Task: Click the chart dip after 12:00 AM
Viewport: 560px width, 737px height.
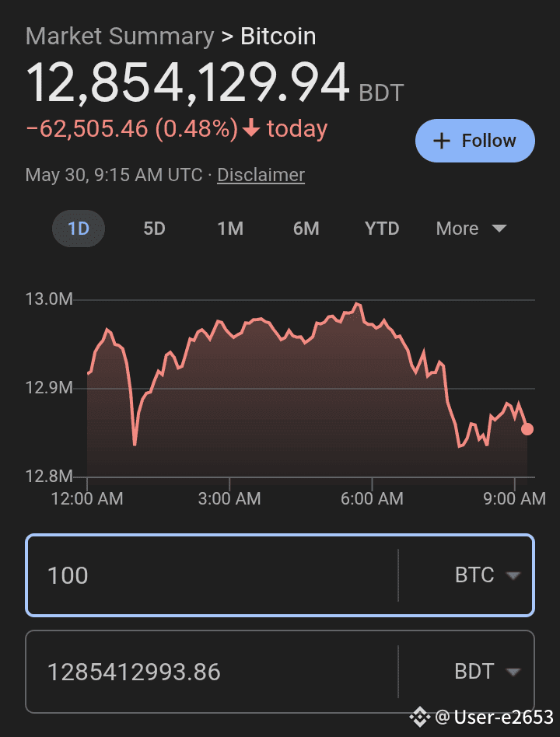Action: click(x=135, y=444)
